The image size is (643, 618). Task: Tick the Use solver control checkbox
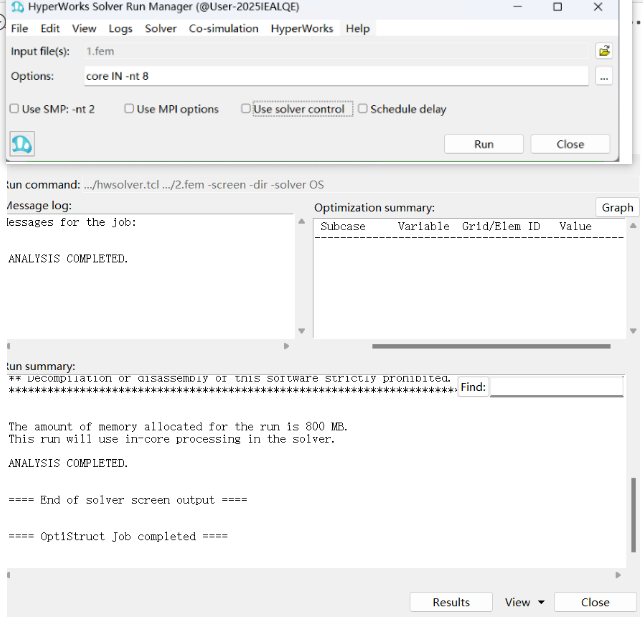pyautogui.click(x=246, y=109)
